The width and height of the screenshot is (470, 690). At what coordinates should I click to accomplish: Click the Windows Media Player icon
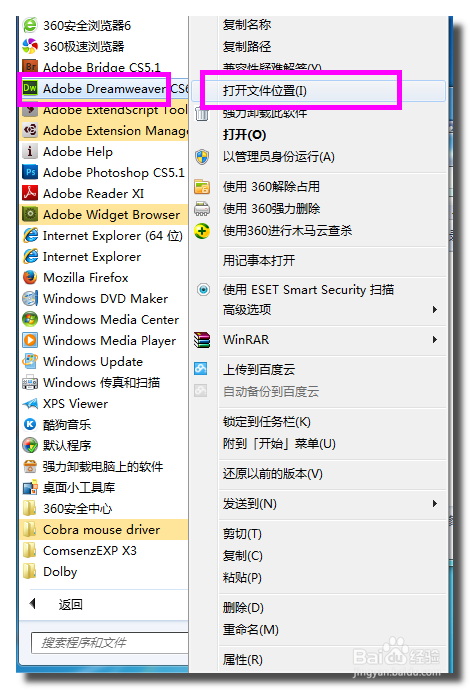[30, 340]
